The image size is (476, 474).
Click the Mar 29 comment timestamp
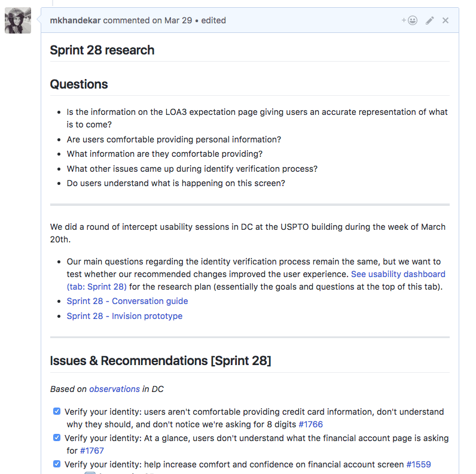tap(179, 20)
